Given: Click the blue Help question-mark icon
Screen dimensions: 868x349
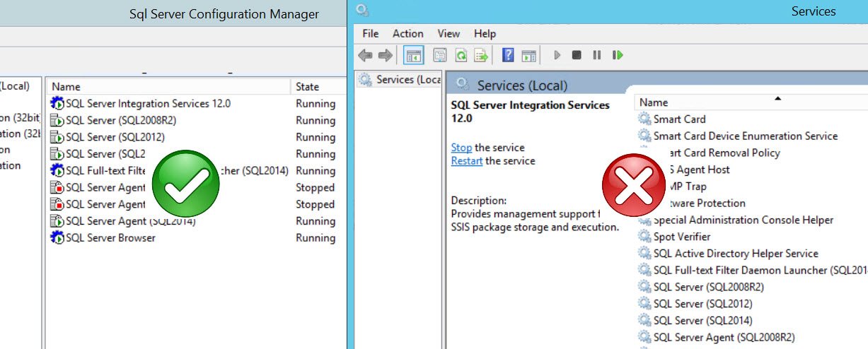Looking at the screenshot, I should point(508,55).
